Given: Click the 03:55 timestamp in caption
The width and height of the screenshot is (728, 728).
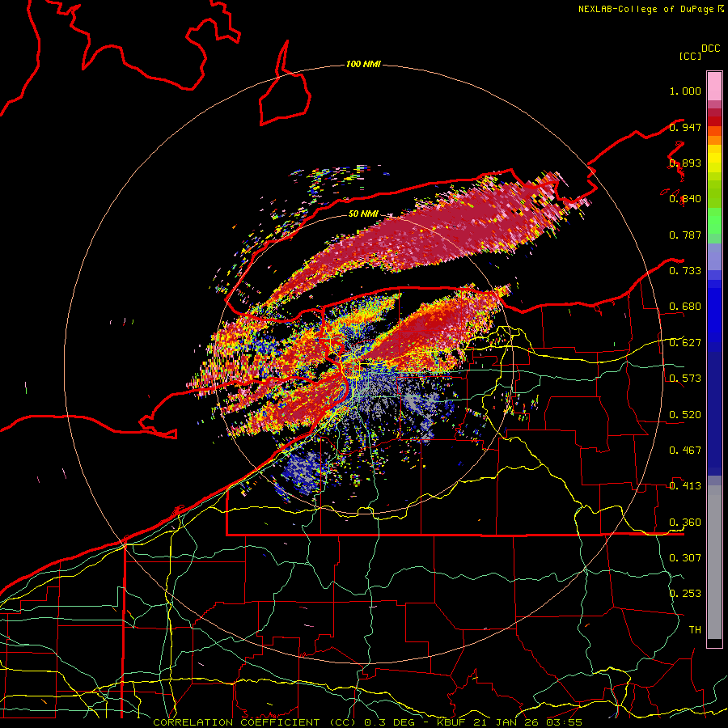Looking at the screenshot, I should tap(564, 722).
